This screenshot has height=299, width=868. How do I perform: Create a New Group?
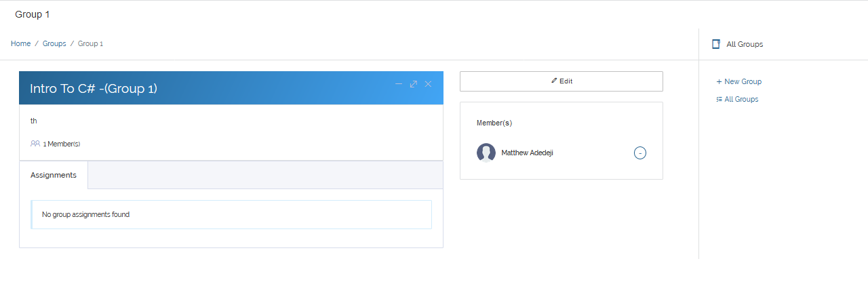(739, 81)
